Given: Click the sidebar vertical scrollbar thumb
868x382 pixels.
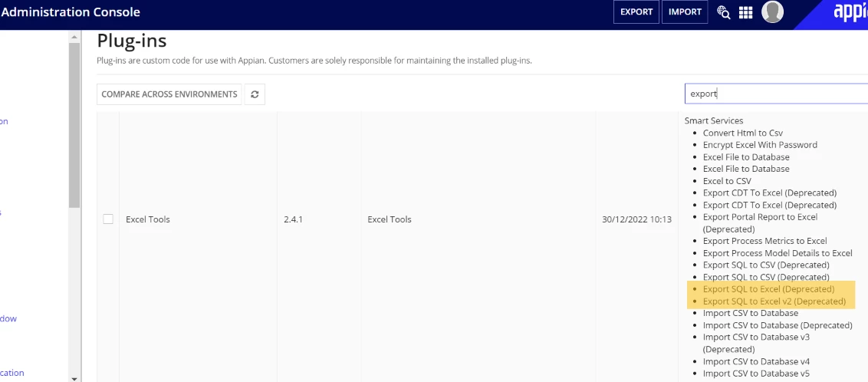Looking at the screenshot, I should pyautogui.click(x=74, y=125).
